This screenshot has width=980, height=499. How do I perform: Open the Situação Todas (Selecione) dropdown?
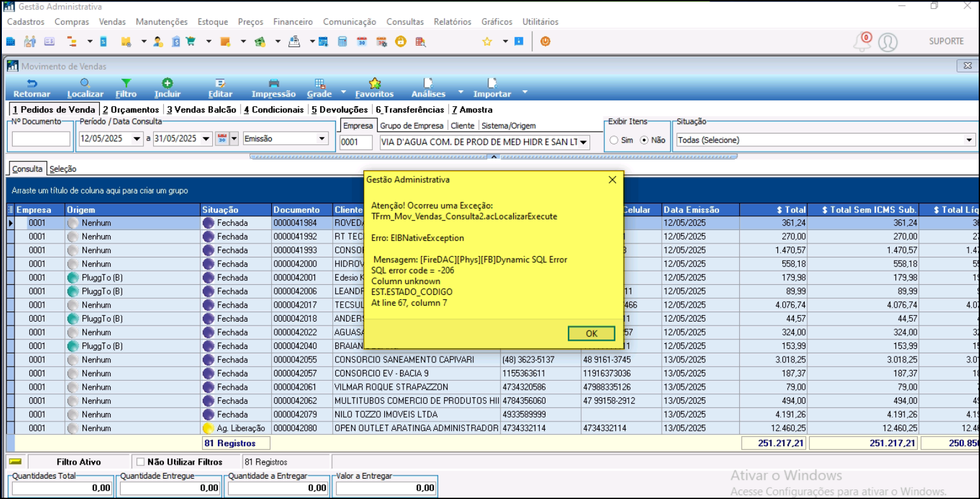point(826,140)
